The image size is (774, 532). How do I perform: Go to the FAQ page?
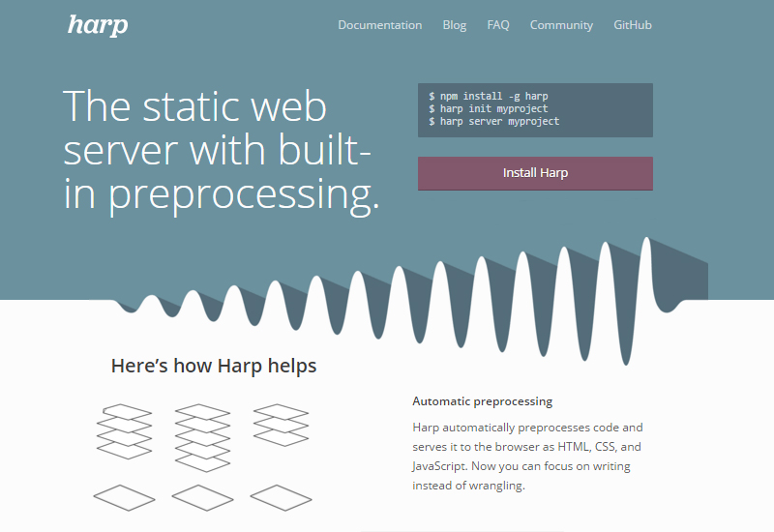pyautogui.click(x=498, y=25)
